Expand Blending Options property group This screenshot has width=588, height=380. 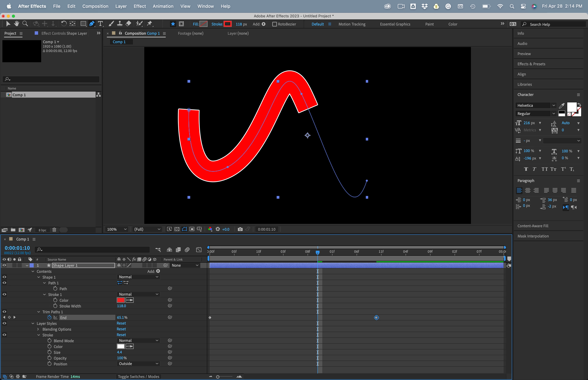point(38,329)
